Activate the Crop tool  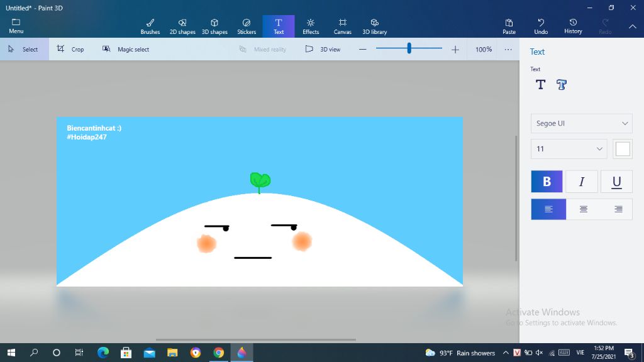(70, 49)
